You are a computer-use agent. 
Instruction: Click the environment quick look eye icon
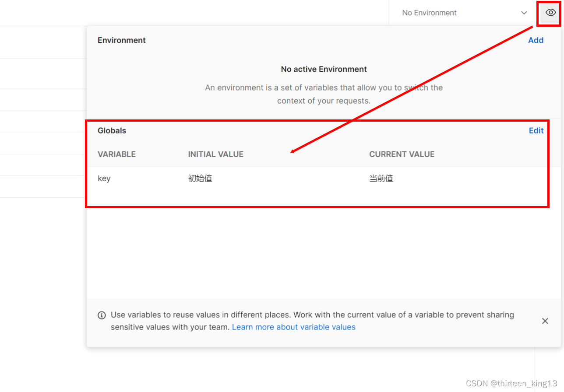click(x=550, y=13)
